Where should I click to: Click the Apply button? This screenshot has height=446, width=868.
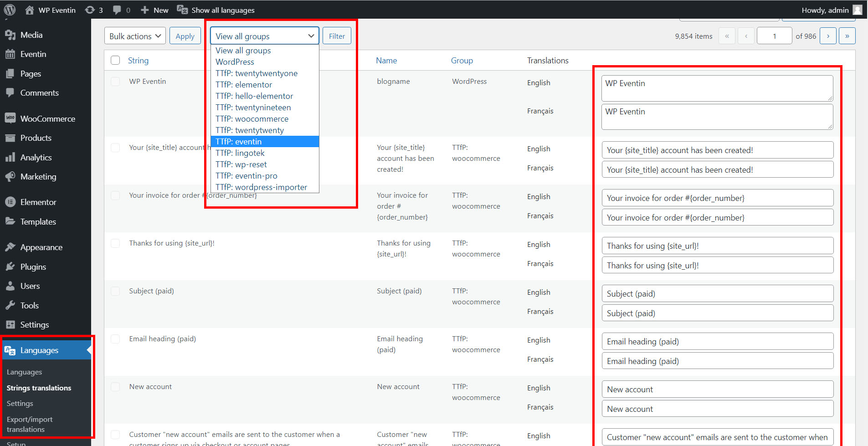[x=185, y=36]
